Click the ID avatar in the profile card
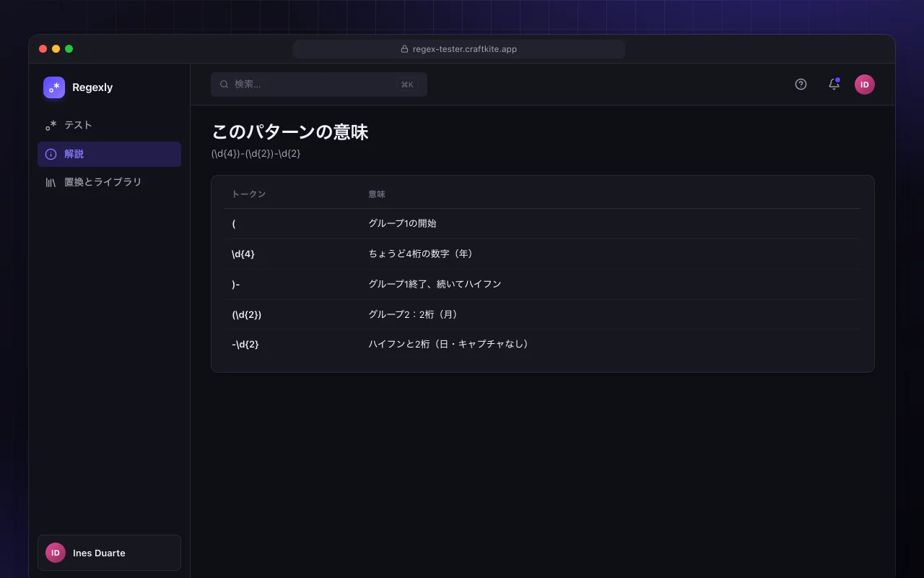924x578 pixels. [56, 553]
